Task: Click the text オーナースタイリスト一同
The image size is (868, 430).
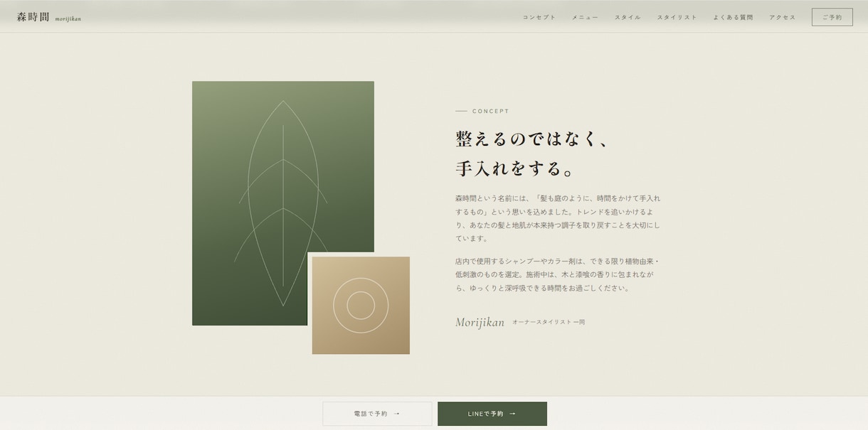Action: pos(549,322)
